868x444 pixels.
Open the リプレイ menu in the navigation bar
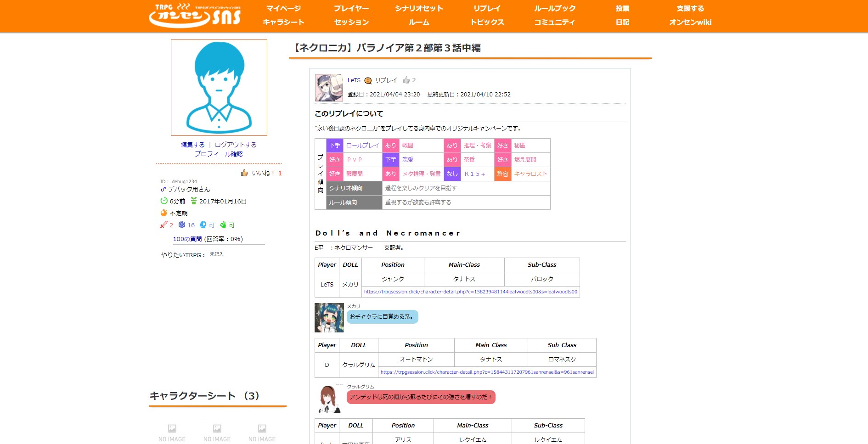point(487,8)
